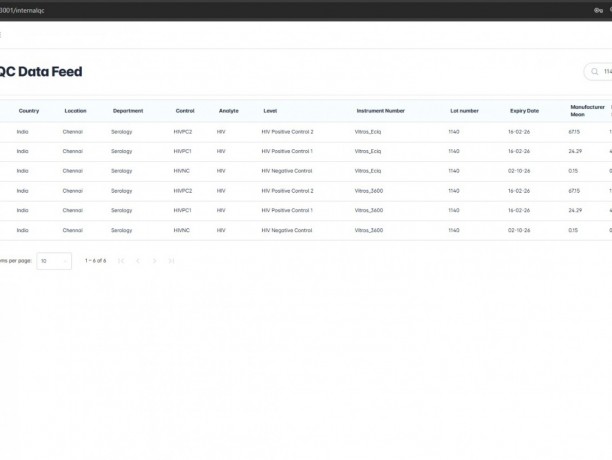Image resolution: width=612 pixels, height=460 pixels.
Task: Sort by Department column header
Action: click(128, 111)
